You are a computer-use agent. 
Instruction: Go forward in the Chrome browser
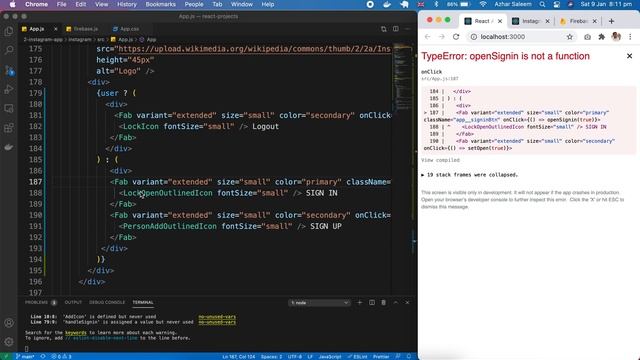point(442,37)
